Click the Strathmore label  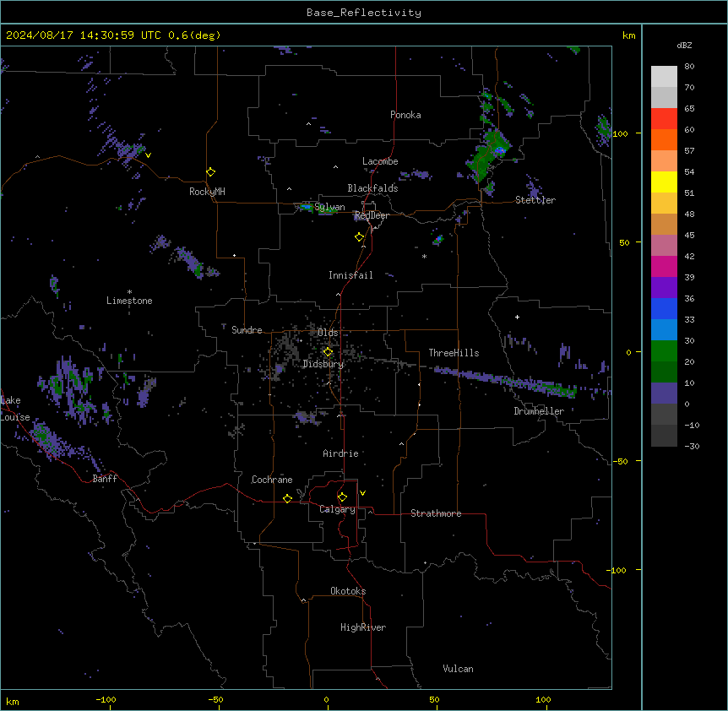pyautogui.click(x=436, y=513)
